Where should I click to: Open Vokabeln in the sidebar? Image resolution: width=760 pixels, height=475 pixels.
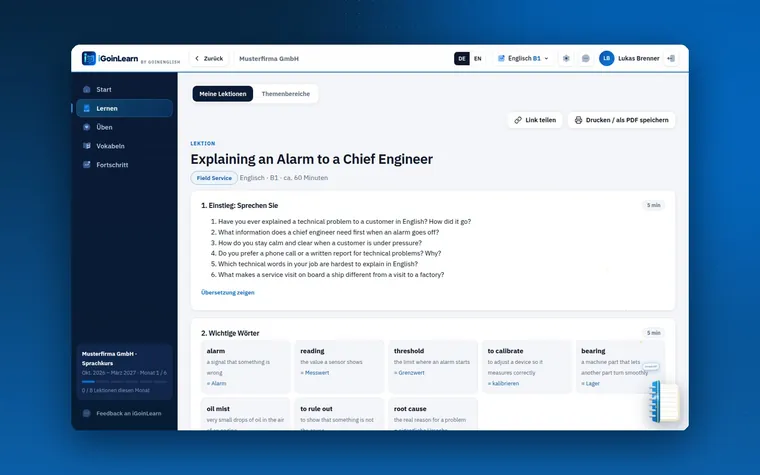coord(124,146)
